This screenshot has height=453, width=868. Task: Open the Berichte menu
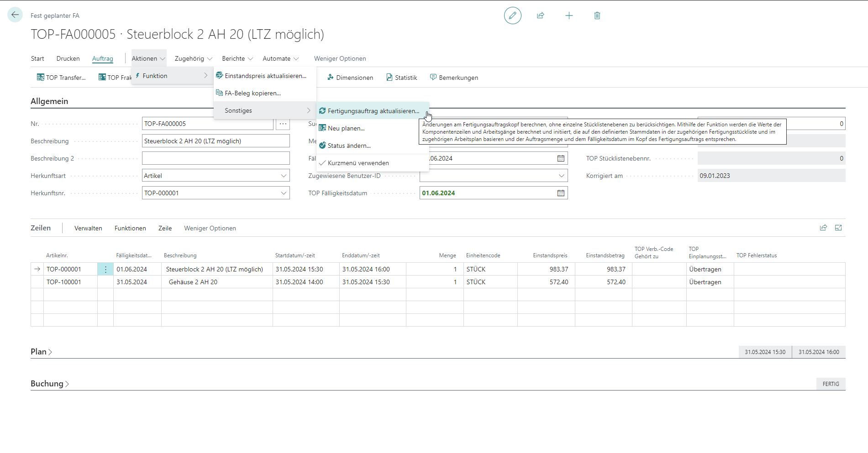237,58
